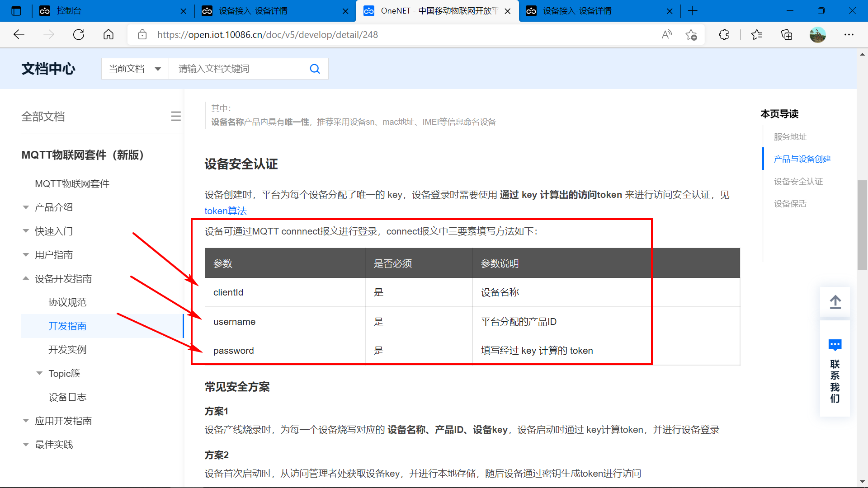Screen dimensions: 868x488
Task: Jump to 产品与设备创建 section
Action: click(x=802, y=159)
